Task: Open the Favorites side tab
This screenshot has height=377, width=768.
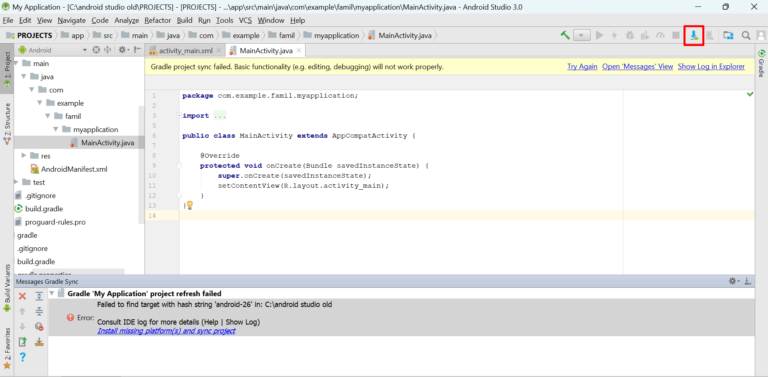Action: coord(7,348)
